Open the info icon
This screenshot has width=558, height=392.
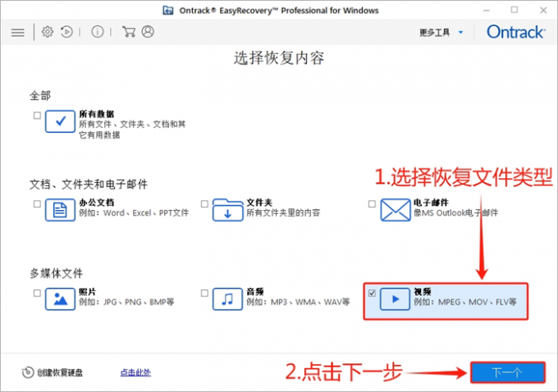(x=98, y=32)
